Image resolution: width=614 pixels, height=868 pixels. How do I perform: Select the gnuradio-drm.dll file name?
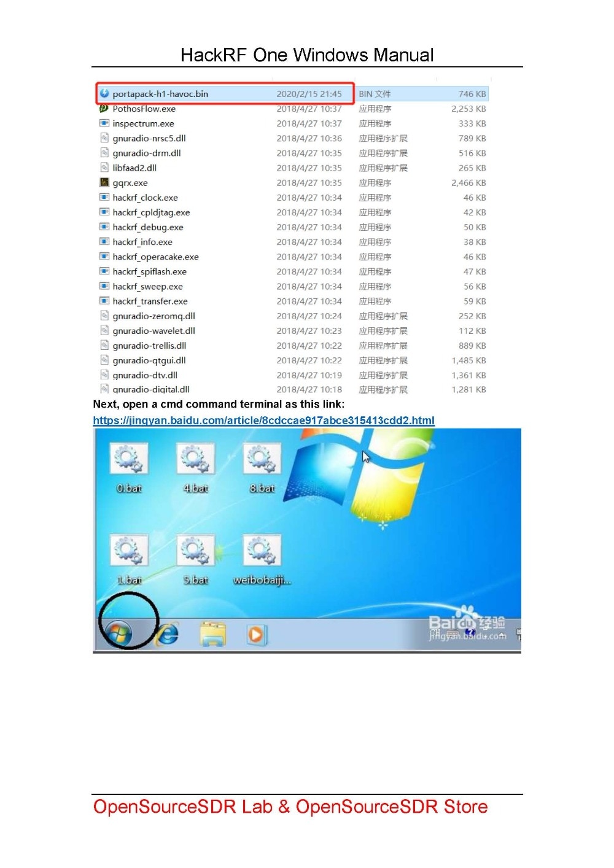[147, 153]
